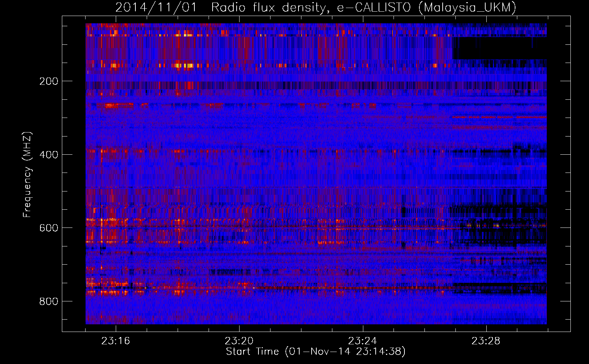The width and height of the screenshot is (589, 364).
Task: Click the 23:24 time tick label
Action: tap(363, 341)
